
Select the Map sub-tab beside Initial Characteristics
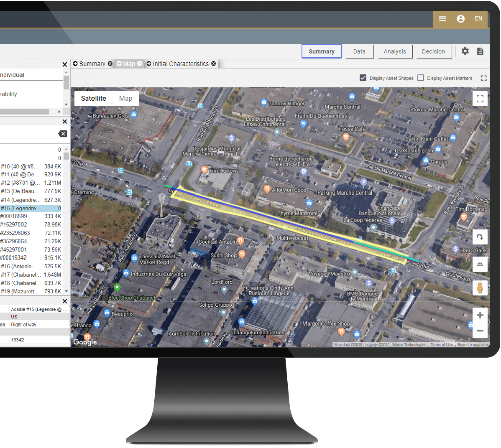129,64
